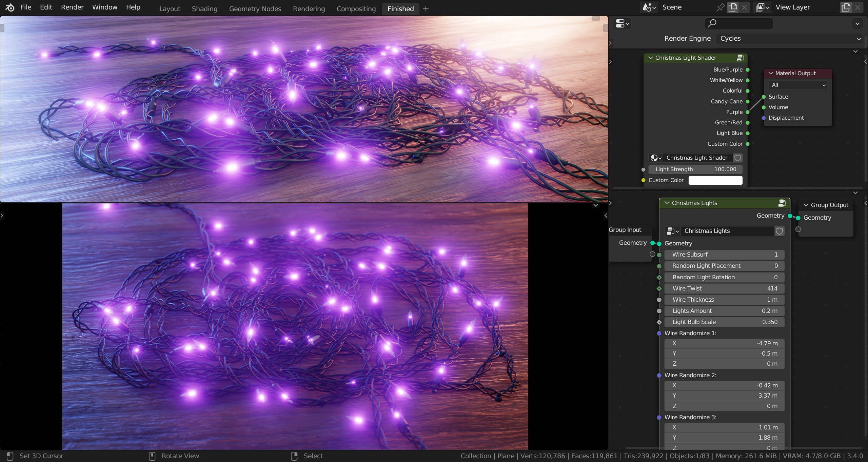Switch to the Shading workspace tab
The width and height of the screenshot is (868, 462).
[204, 9]
